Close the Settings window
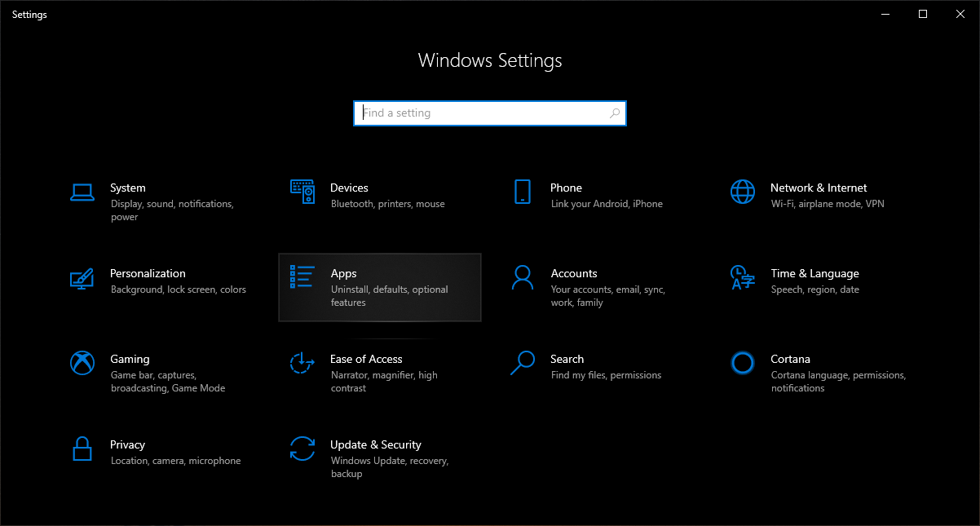 coord(960,14)
